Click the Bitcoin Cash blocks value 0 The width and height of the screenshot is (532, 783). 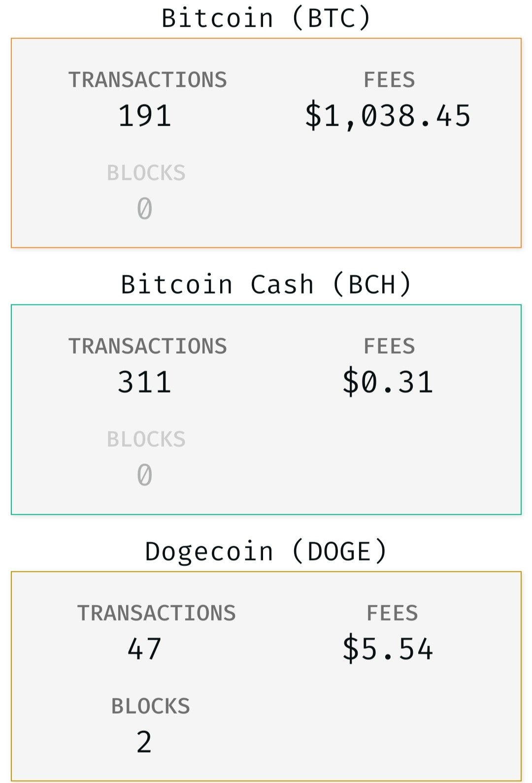(145, 475)
